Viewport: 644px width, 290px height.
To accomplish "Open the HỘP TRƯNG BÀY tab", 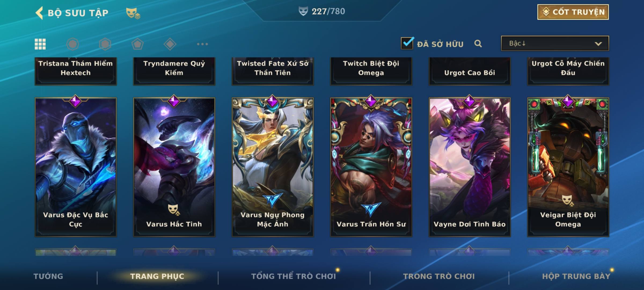I will pyautogui.click(x=576, y=276).
